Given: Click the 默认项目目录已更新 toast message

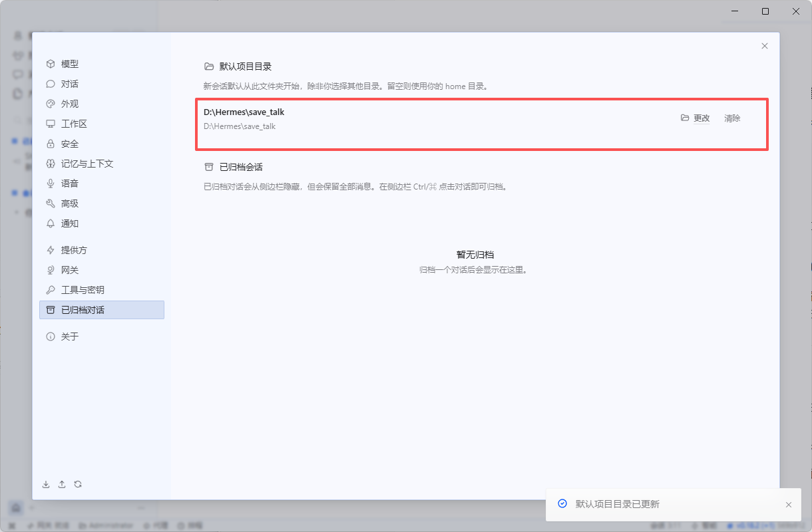Looking at the screenshot, I should pos(618,504).
